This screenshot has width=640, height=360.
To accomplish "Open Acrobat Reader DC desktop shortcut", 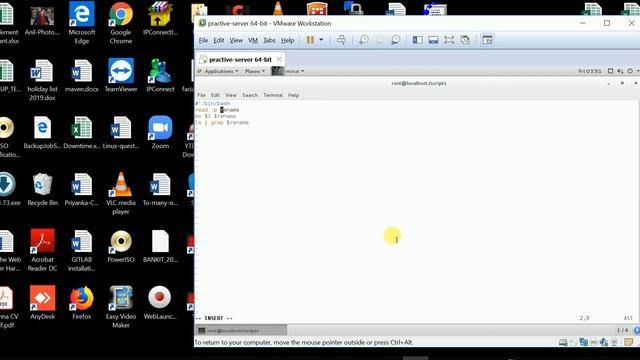I will 42,251.
